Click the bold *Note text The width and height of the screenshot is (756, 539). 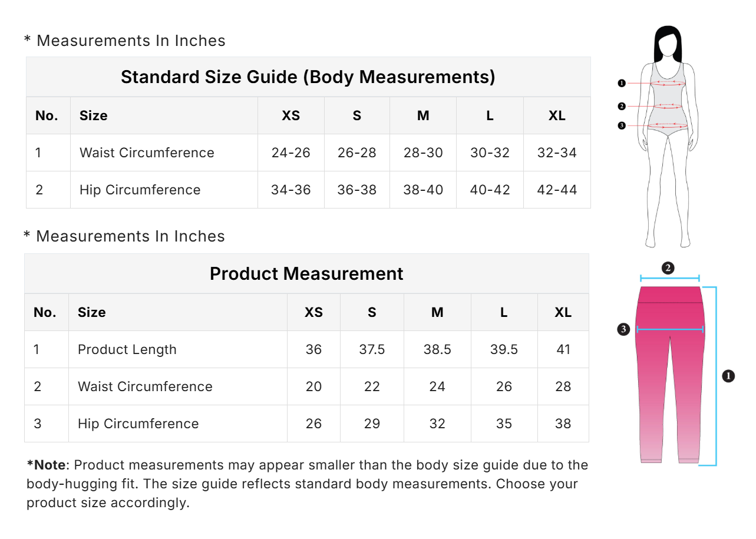coord(47,465)
